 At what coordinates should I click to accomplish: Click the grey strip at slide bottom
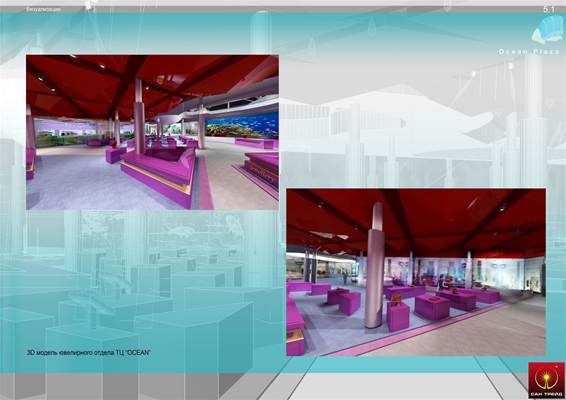tap(283, 386)
